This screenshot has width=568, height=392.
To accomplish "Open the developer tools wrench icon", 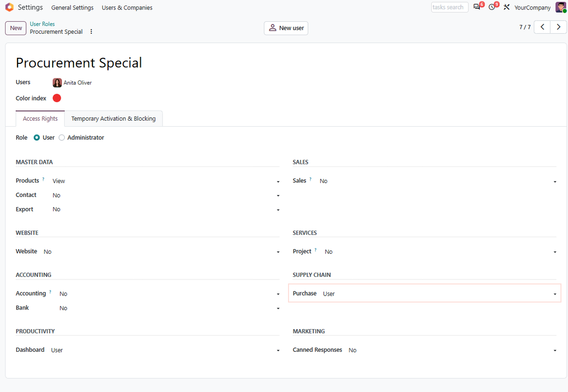I will (x=506, y=7).
